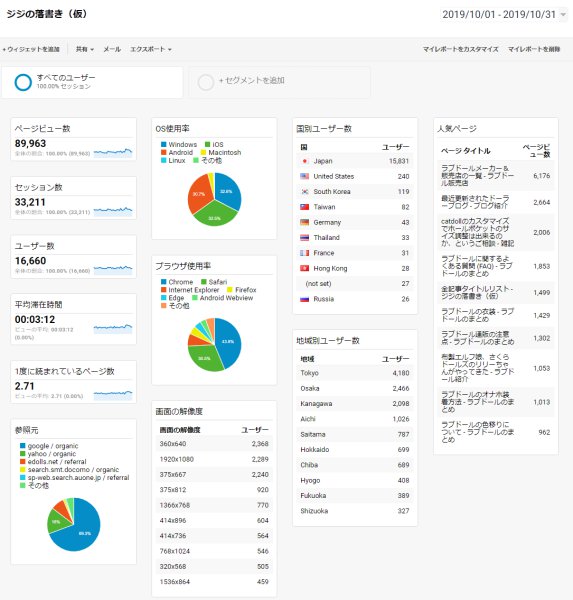Click the Germany flag icon
The width and height of the screenshot is (573, 600).
click(x=305, y=222)
